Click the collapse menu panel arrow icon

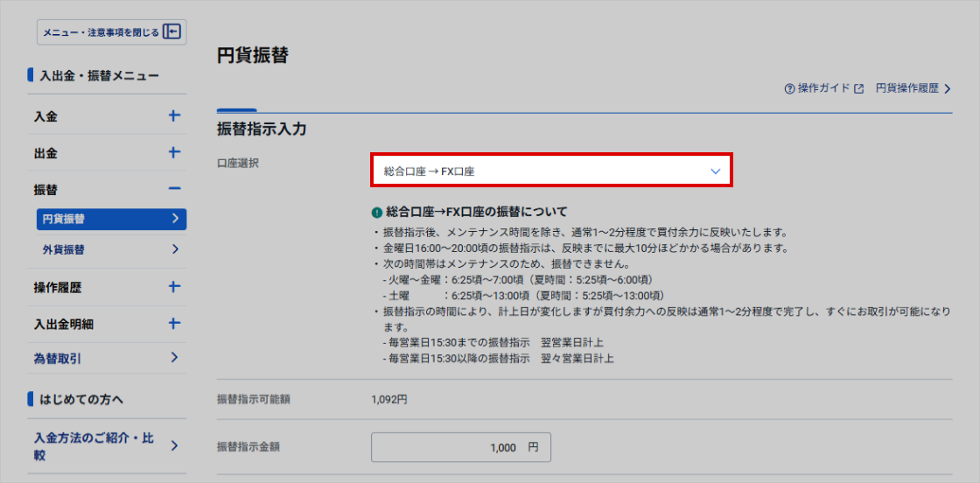pos(172,32)
